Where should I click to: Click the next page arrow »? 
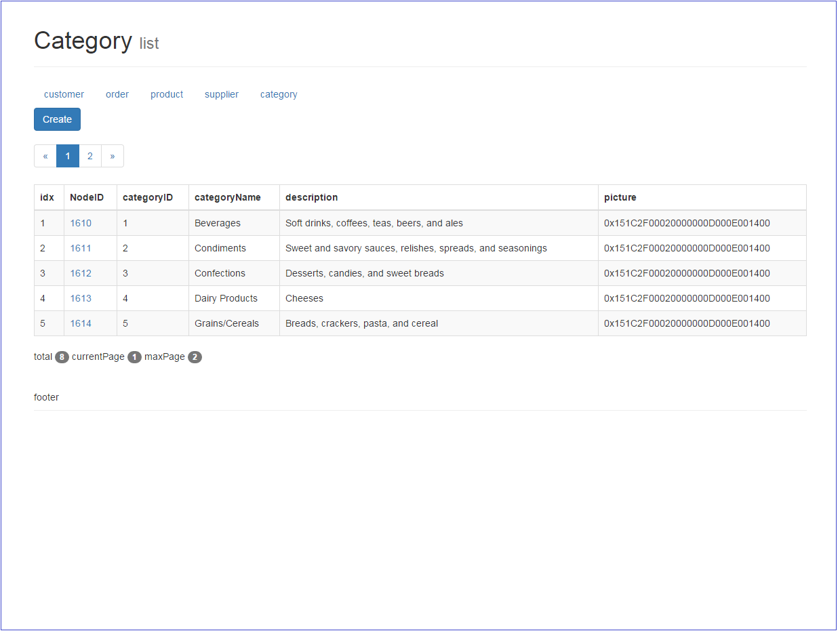(x=113, y=156)
